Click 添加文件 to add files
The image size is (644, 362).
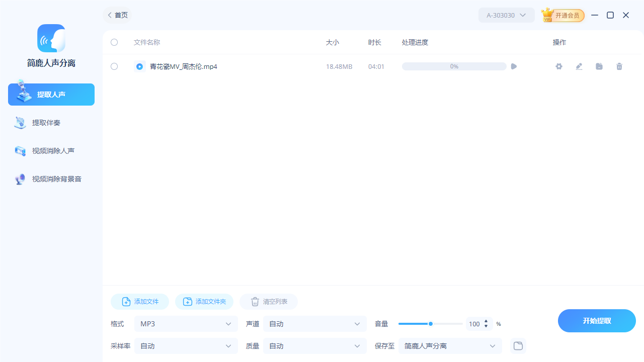pyautogui.click(x=139, y=302)
